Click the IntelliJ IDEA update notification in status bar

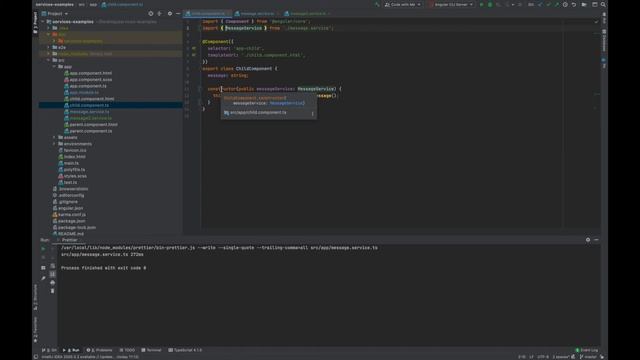click(x=90, y=357)
